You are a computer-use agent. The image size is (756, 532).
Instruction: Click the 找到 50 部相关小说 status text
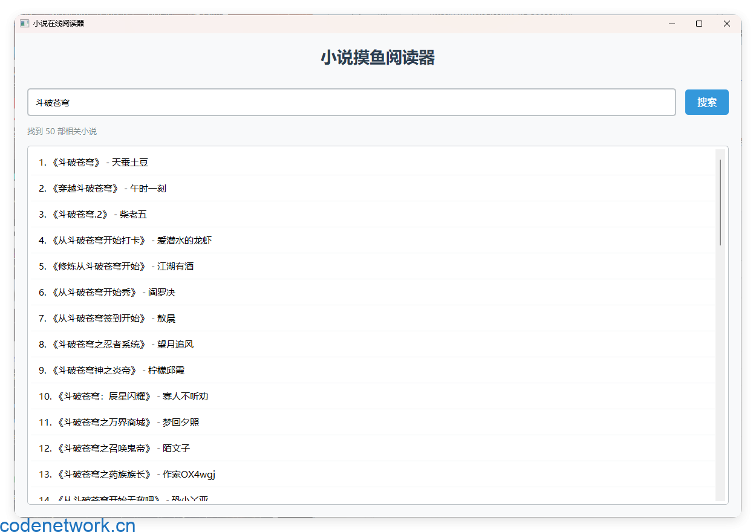pyautogui.click(x=62, y=131)
